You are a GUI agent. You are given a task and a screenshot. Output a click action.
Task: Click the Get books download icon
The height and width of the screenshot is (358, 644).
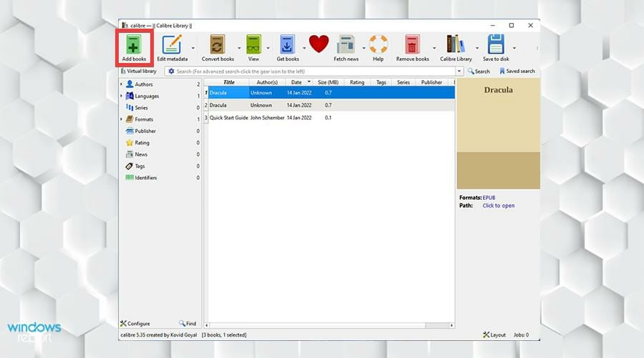point(287,45)
